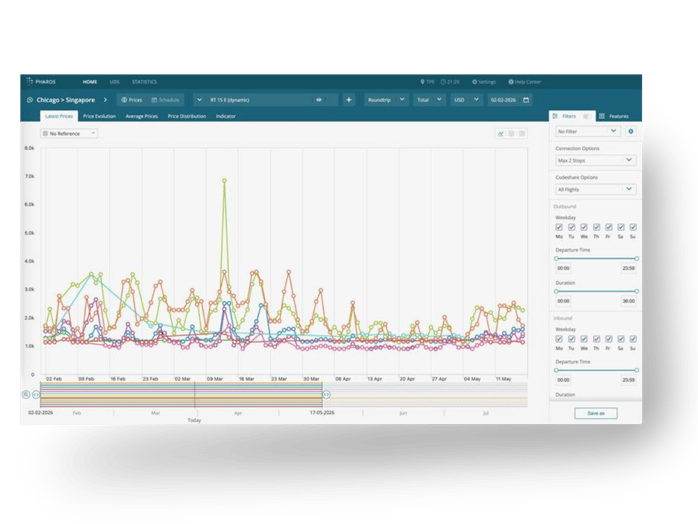Click the PHAROS logo icon

click(30, 81)
